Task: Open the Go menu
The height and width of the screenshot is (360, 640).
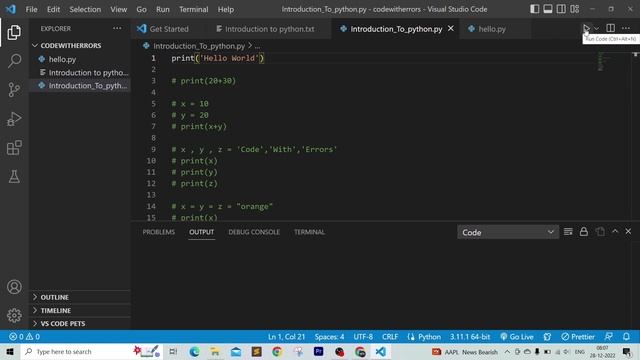Action: pos(141,9)
